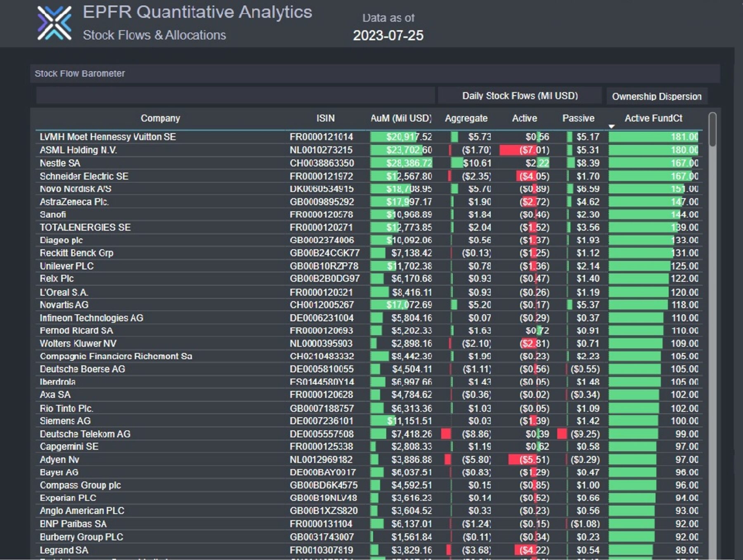Select the Sanofi row

[x=369, y=215]
